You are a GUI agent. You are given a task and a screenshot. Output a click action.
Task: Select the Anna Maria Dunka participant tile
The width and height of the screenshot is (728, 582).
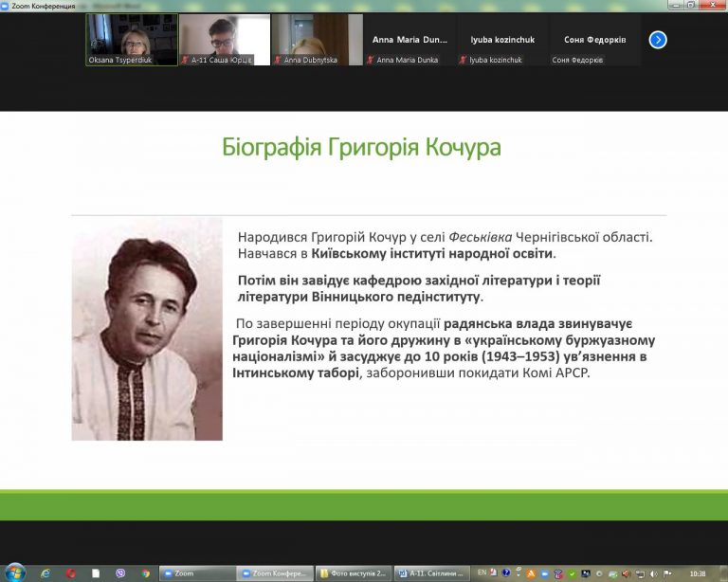409,40
